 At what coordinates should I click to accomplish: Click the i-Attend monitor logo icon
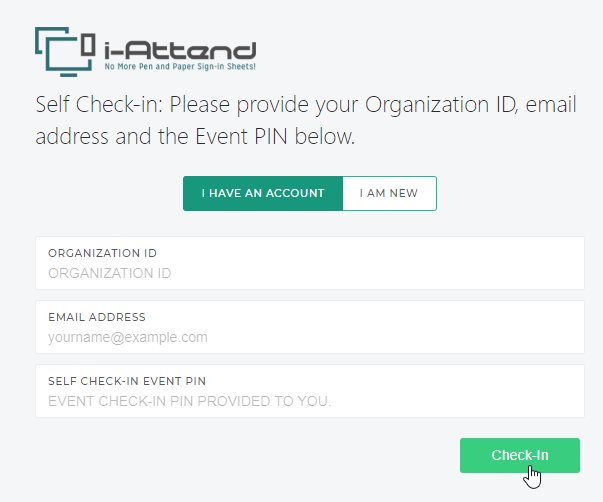pyautogui.click(x=65, y=52)
